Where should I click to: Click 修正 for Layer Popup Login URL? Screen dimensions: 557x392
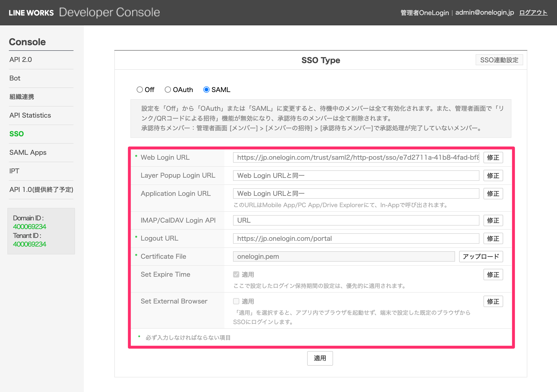pos(493,176)
